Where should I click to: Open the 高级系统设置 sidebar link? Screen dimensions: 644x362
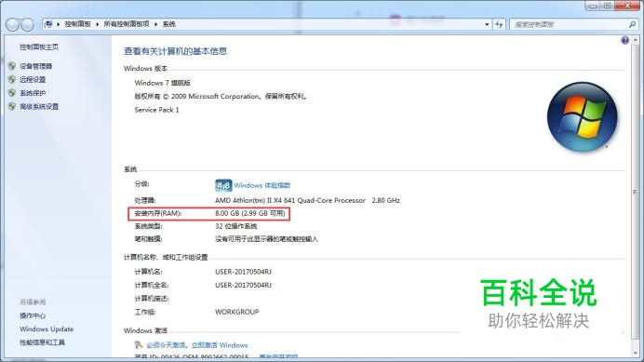point(39,106)
